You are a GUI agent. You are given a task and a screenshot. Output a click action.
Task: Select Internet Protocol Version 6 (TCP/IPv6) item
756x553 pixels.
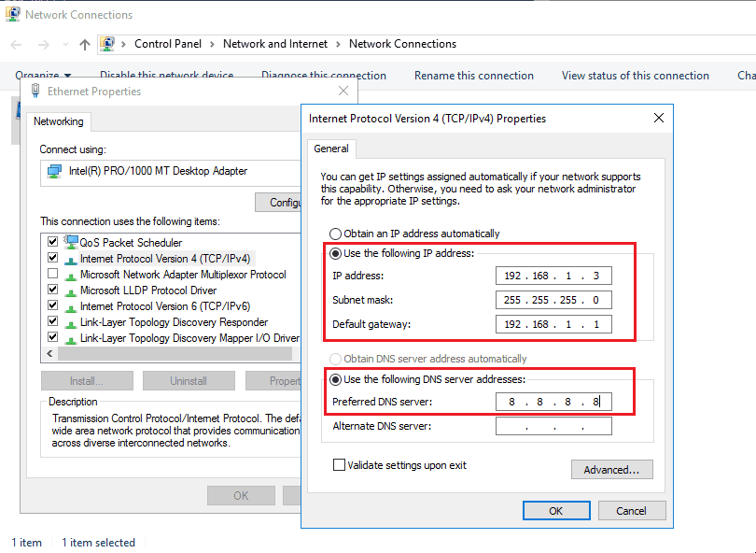(x=165, y=306)
